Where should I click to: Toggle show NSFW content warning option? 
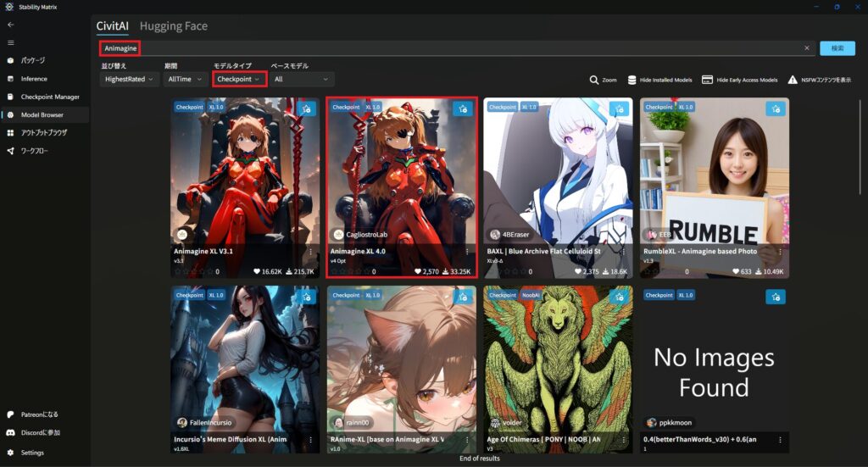pyautogui.click(x=820, y=80)
